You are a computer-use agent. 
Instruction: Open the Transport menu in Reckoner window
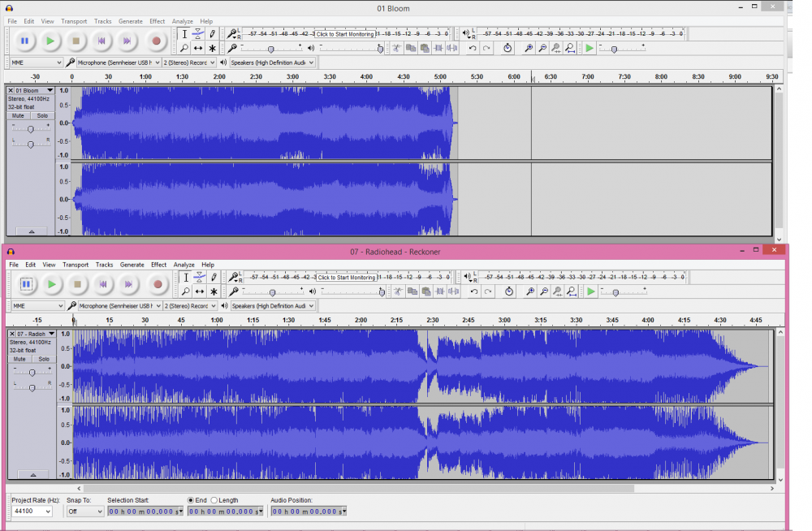[x=76, y=265]
